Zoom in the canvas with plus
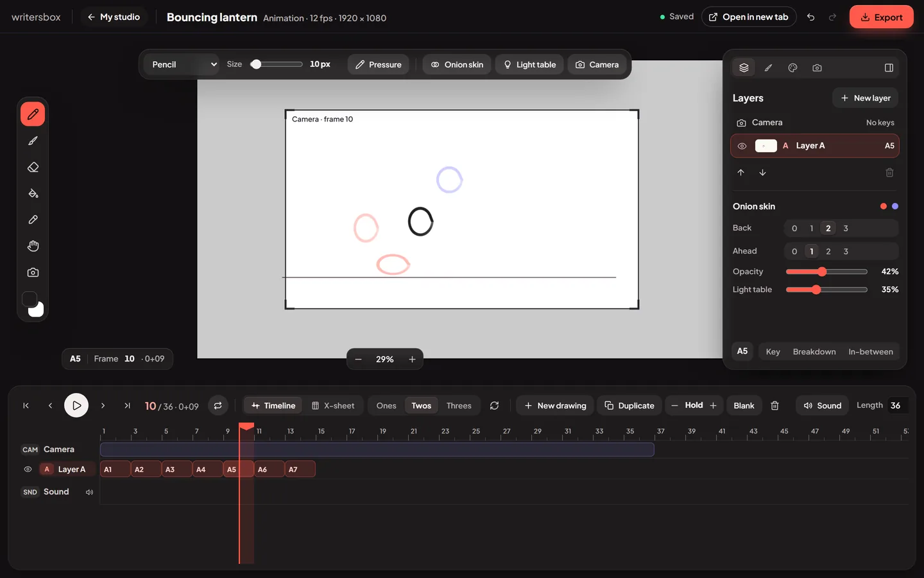This screenshot has width=924, height=578. point(412,359)
